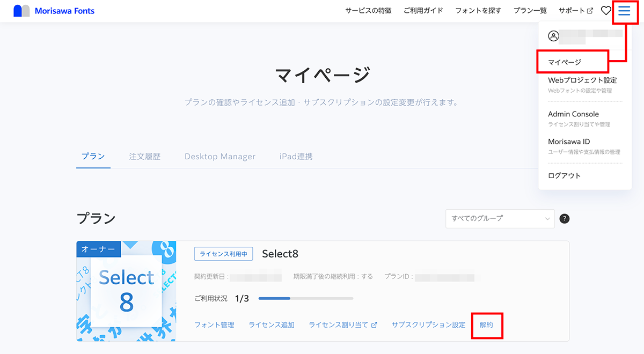Open プラン一覧 from the top menu
Screen dimensions: 644x354
click(x=530, y=10)
